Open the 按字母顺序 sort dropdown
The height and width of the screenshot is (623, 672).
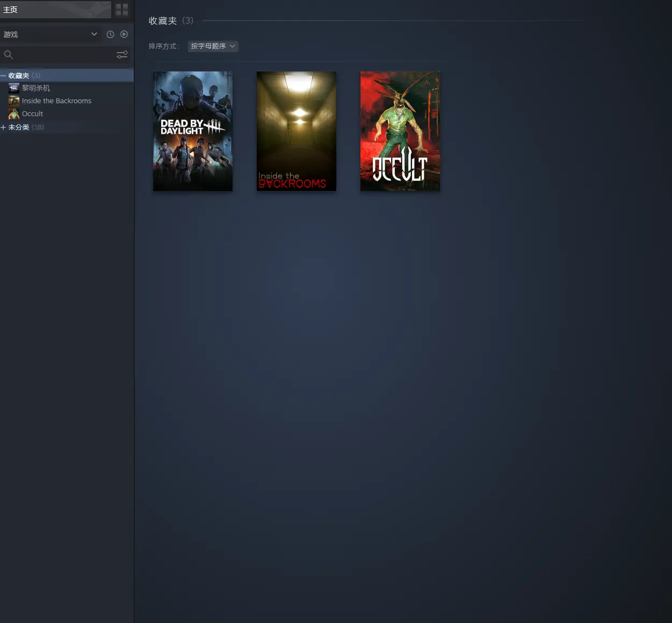point(213,46)
